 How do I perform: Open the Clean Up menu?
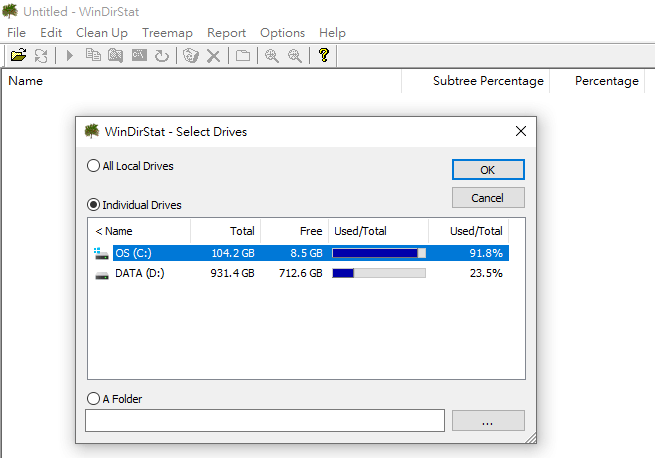pos(102,33)
